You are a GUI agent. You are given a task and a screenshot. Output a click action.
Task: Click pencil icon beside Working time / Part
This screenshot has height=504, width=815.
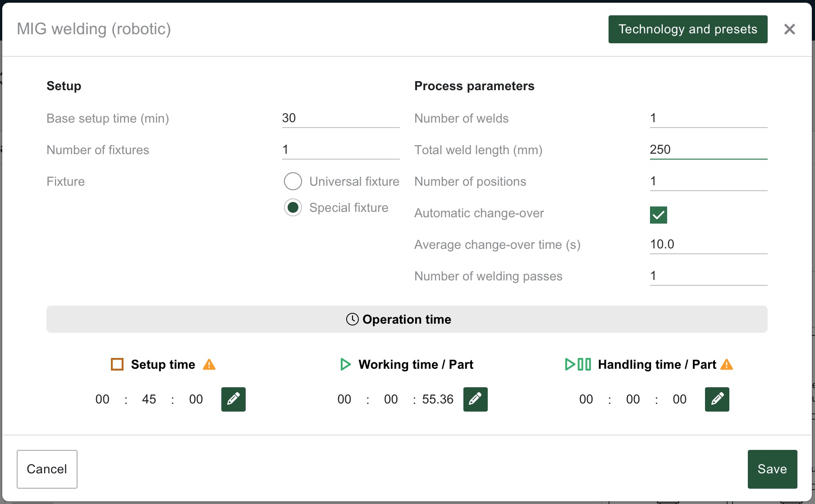click(475, 399)
